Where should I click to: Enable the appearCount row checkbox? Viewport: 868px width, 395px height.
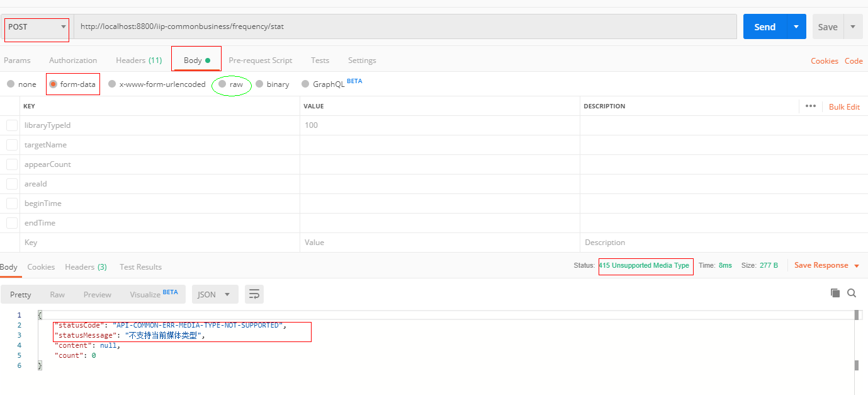click(12, 164)
